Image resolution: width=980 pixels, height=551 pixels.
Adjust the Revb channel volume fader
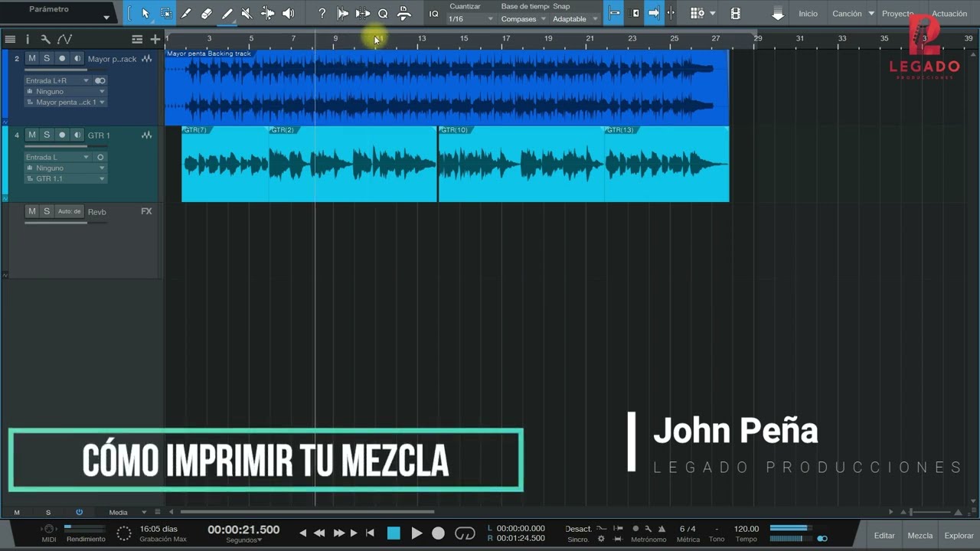tap(67, 223)
